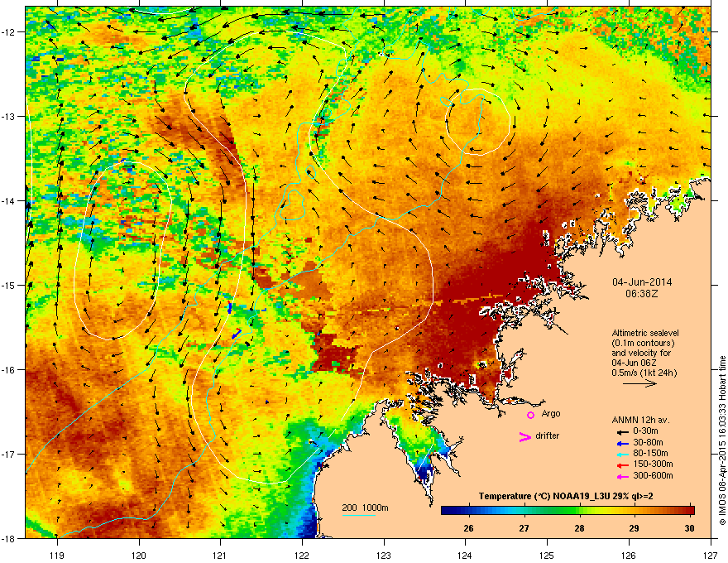728x563 pixels.
Task: Click the 'drifter' legend label
Action: [548, 435]
